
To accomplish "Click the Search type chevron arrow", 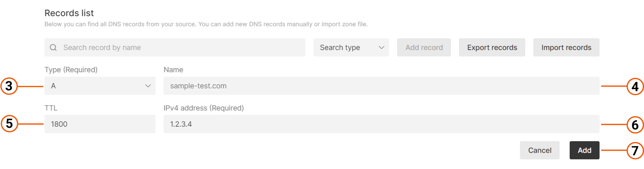I will 381,47.
